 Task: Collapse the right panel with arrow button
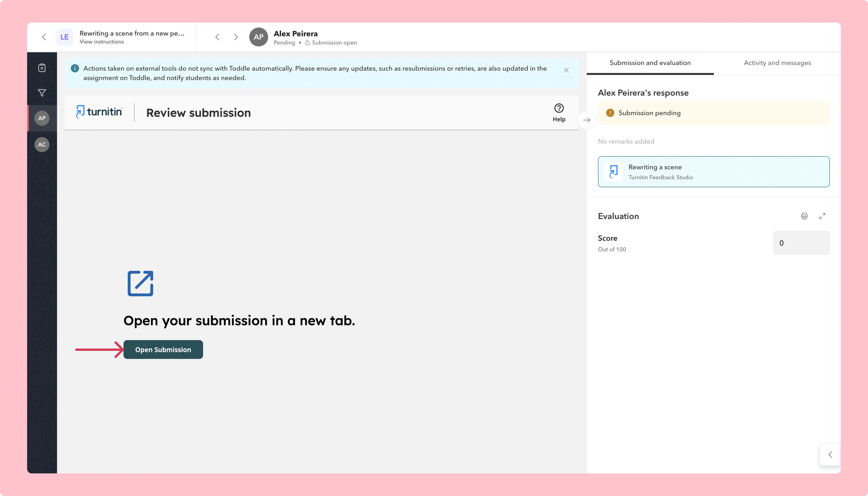coord(587,120)
